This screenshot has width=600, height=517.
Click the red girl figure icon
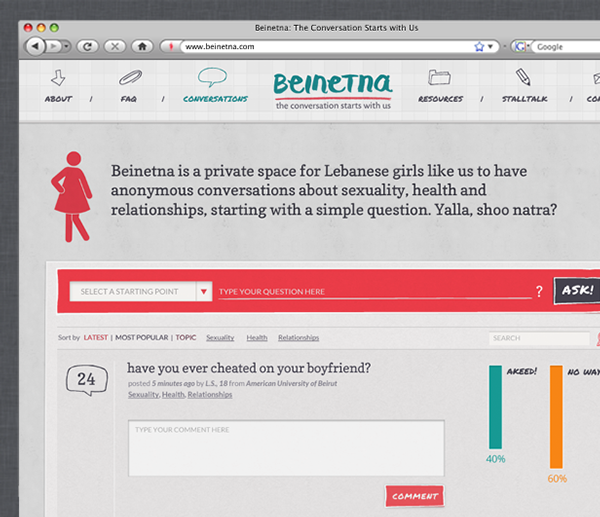(72, 197)
